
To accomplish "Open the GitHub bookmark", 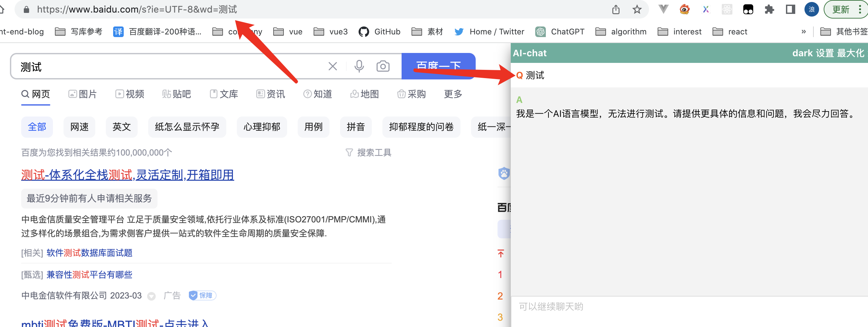I will (379, 32).
